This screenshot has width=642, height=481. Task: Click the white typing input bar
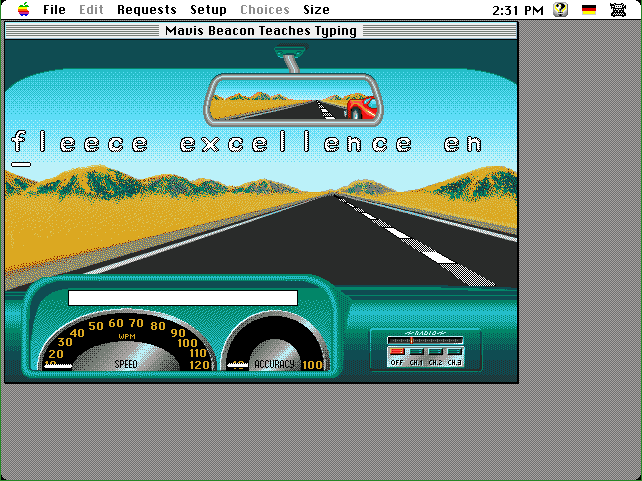click(183, 298)
